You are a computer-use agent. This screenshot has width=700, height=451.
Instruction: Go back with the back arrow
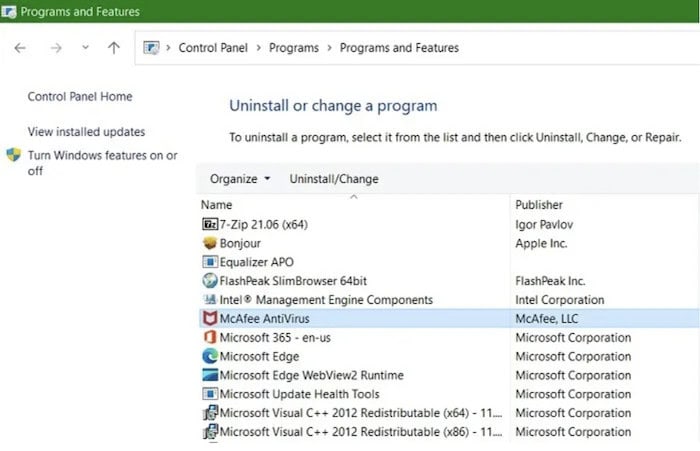coord(20,48)
